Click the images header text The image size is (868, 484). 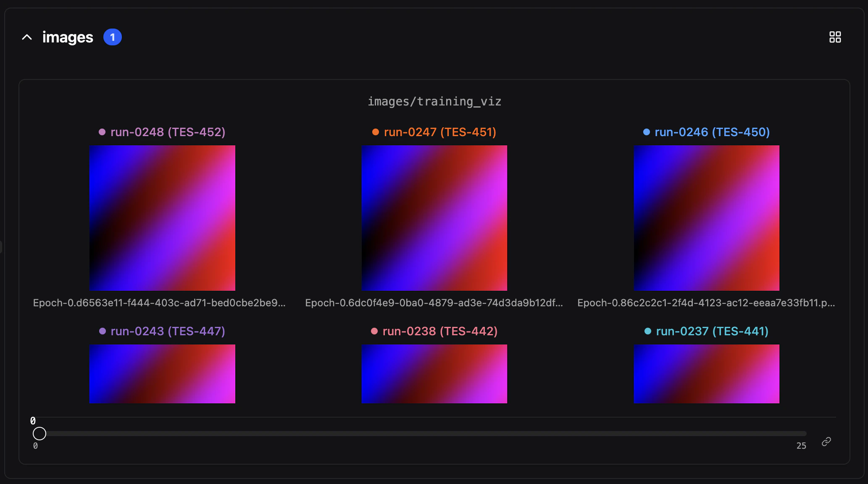click(67, 37)
